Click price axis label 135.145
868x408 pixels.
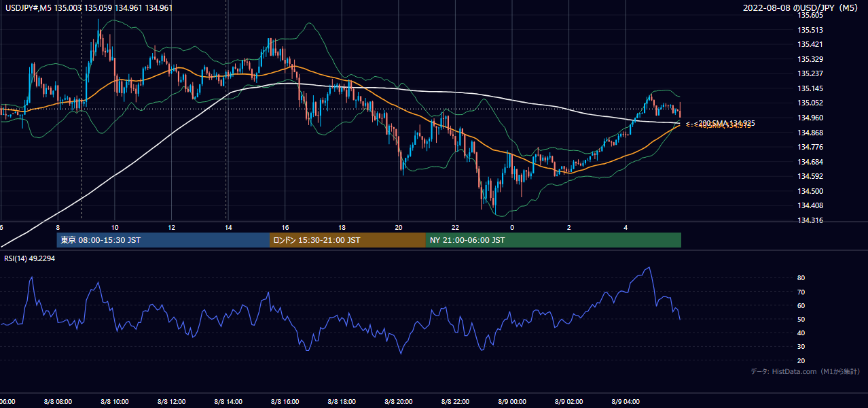tap(810, 88)
